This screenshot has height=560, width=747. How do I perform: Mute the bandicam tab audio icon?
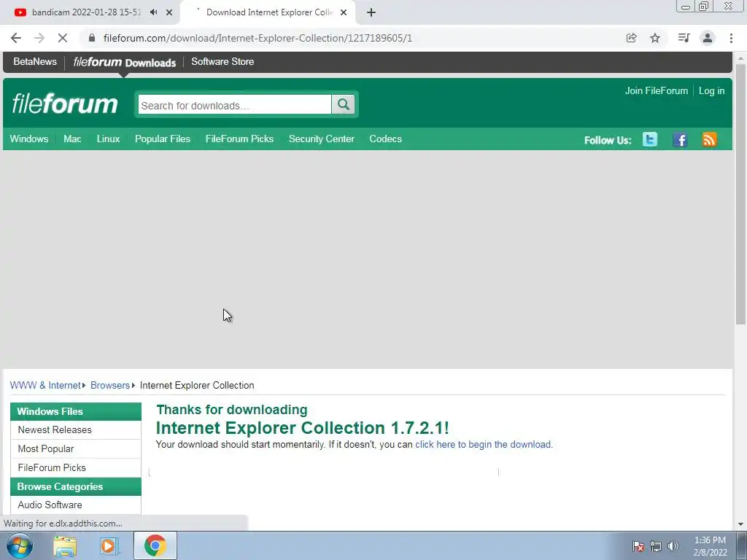point(153,12)
